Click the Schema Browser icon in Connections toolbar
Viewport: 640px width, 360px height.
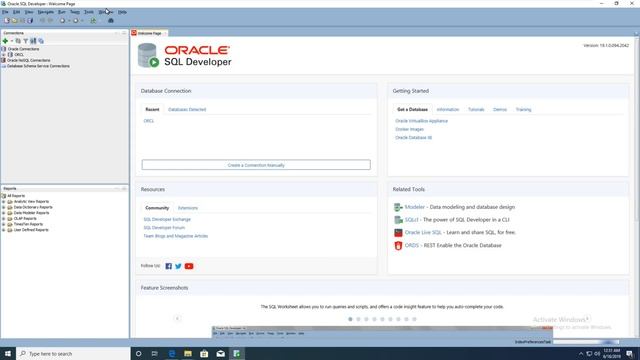pos(33,41)
